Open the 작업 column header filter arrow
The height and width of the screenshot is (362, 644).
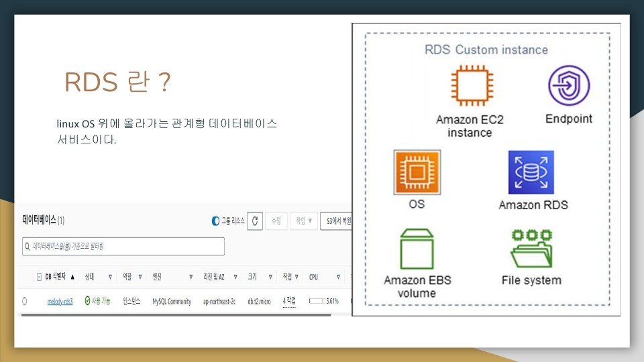coord(297,277)
